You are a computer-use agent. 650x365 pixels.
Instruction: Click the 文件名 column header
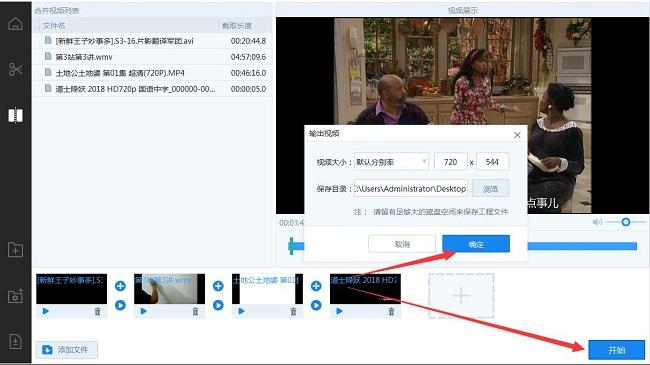[54, 26]
